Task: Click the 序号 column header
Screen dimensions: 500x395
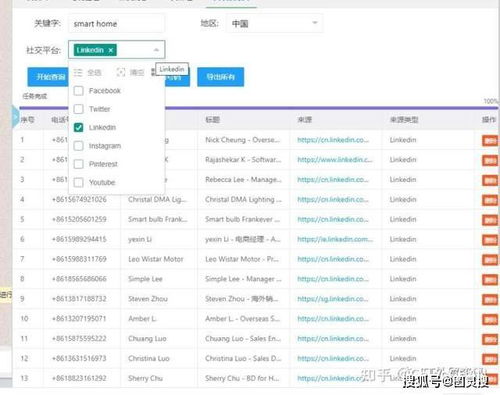Action: tap(27, 120)
